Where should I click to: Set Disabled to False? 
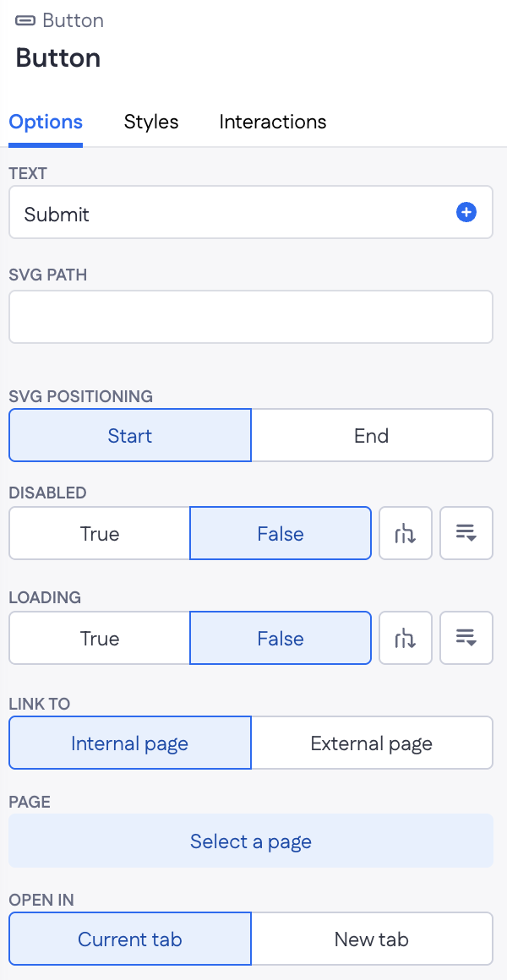click(x=280, y=533)
